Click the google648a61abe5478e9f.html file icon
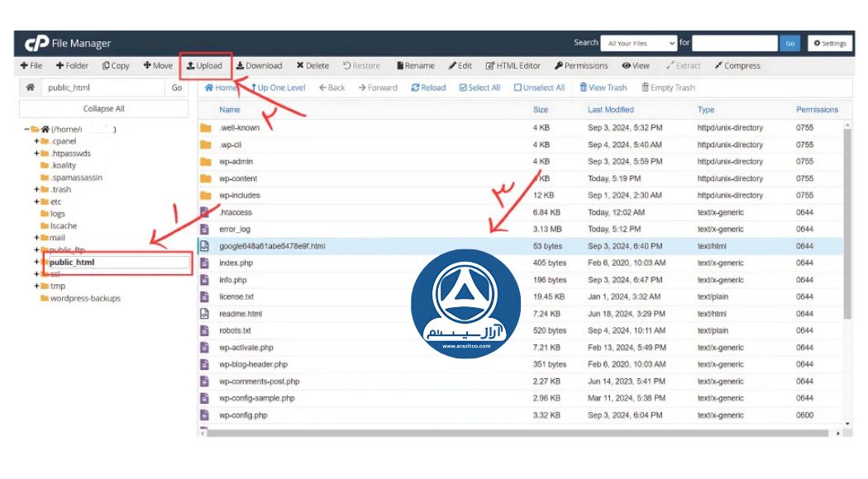 tap(205, 246)
